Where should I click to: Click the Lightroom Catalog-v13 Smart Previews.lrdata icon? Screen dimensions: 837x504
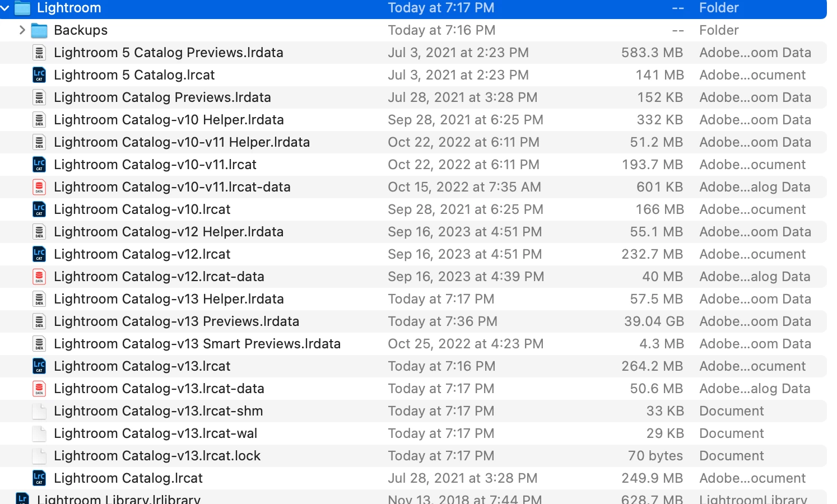[x=39, y=344]
